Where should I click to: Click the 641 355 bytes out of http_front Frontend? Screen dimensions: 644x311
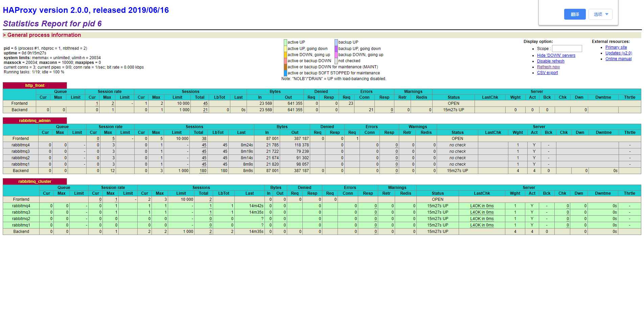click(x=295, y=103)
